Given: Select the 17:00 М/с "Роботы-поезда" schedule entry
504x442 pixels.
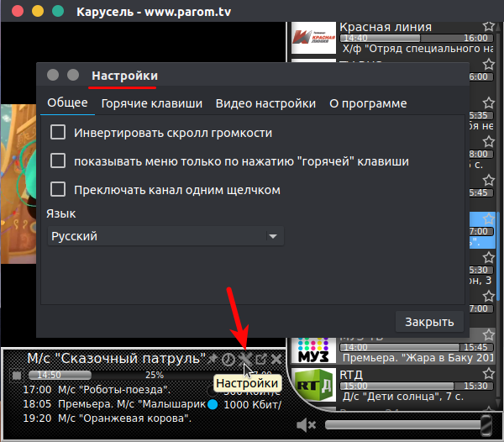Looking at the screenshot, I should 97,390.
